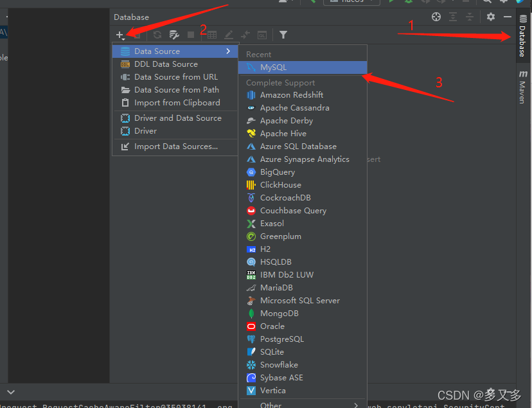Select Exasol data source
This screenshot has width=532, height=408.
303,224
